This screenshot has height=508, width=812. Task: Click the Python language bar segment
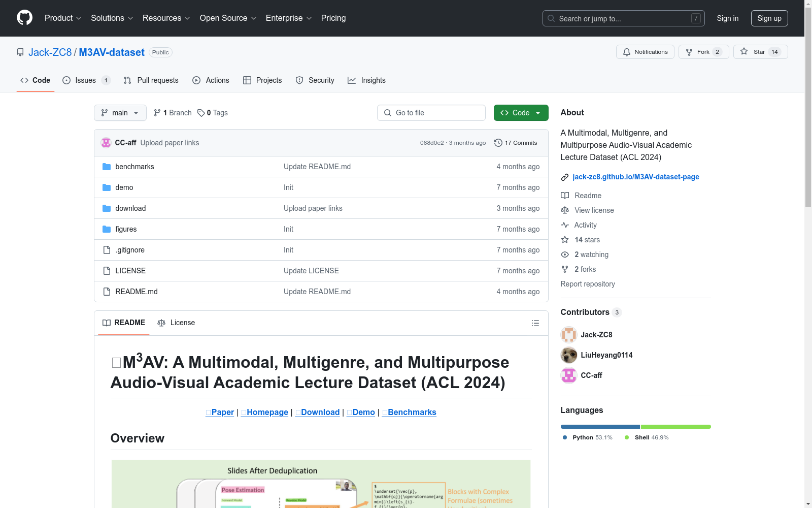coord(600,427)
